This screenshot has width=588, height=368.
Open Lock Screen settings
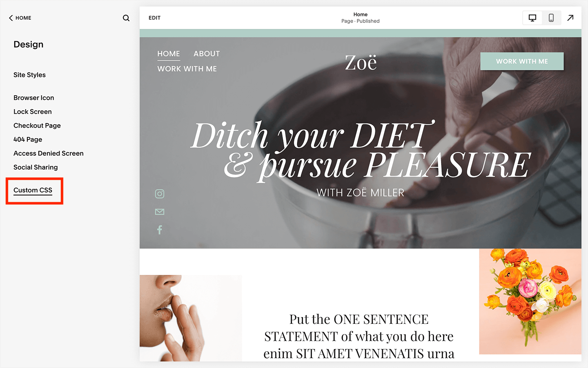pyautogui.click(x=33, y=112)
